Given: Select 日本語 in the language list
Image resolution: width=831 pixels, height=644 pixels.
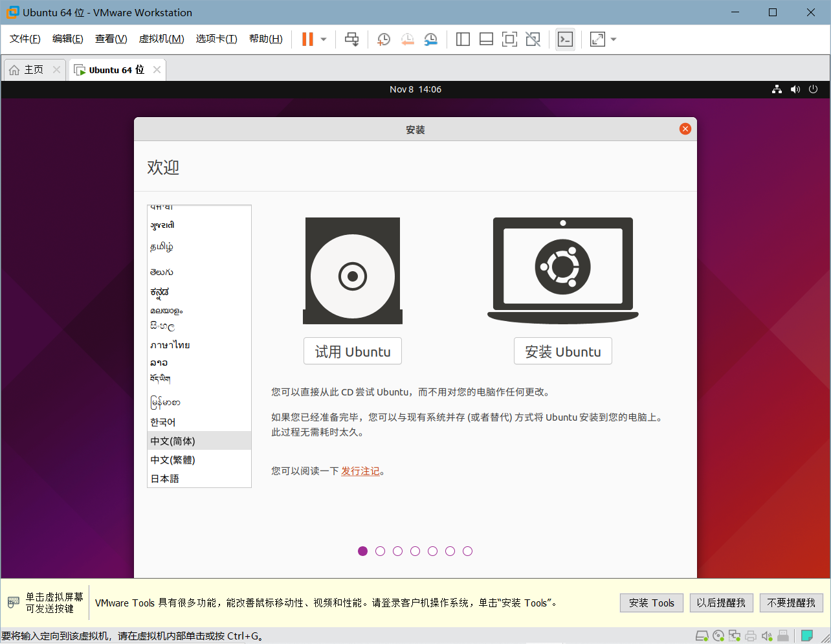Looking at the screenshot, I should tap(199, 478).
